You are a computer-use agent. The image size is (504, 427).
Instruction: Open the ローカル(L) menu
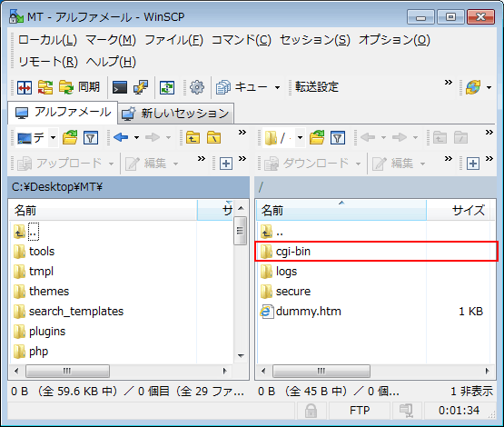pyautogui.click(x=47, y=40)
